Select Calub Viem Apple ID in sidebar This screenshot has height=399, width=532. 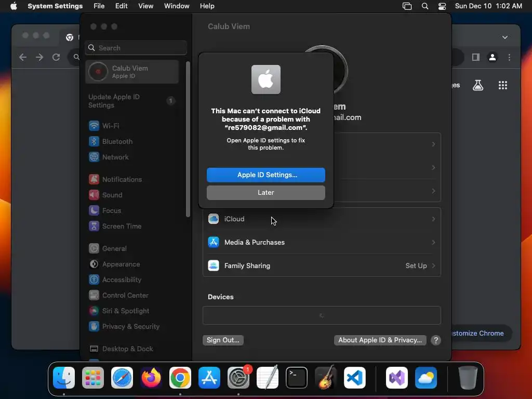(132, 72)
